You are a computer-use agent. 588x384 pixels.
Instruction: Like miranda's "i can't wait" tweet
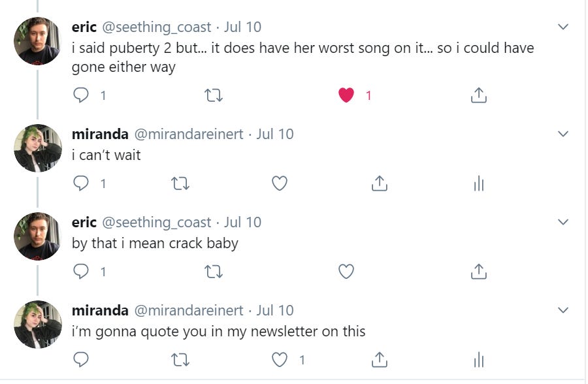tap(280, 184)
